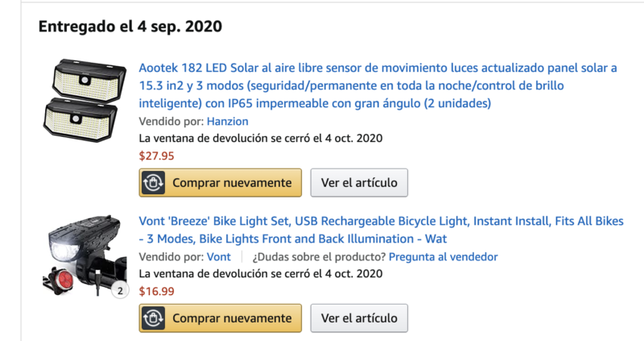Click the return window notice under Hanzion

point(260,138)
